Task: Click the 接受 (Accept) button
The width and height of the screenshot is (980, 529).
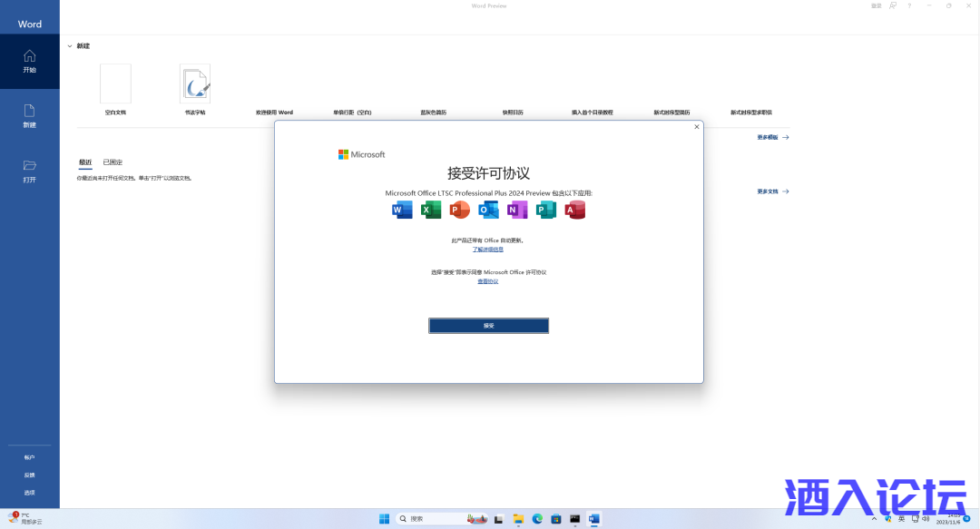Action: (x=489, y=326)
